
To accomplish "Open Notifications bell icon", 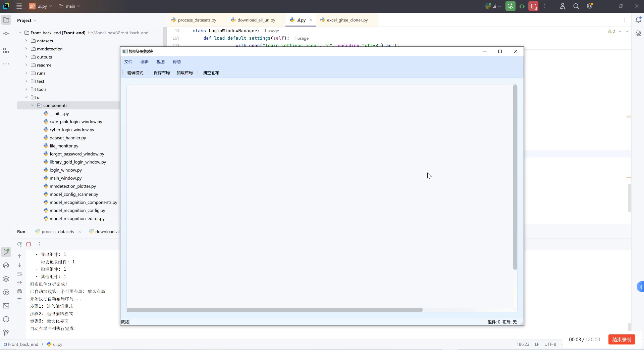I will [638, 20].
